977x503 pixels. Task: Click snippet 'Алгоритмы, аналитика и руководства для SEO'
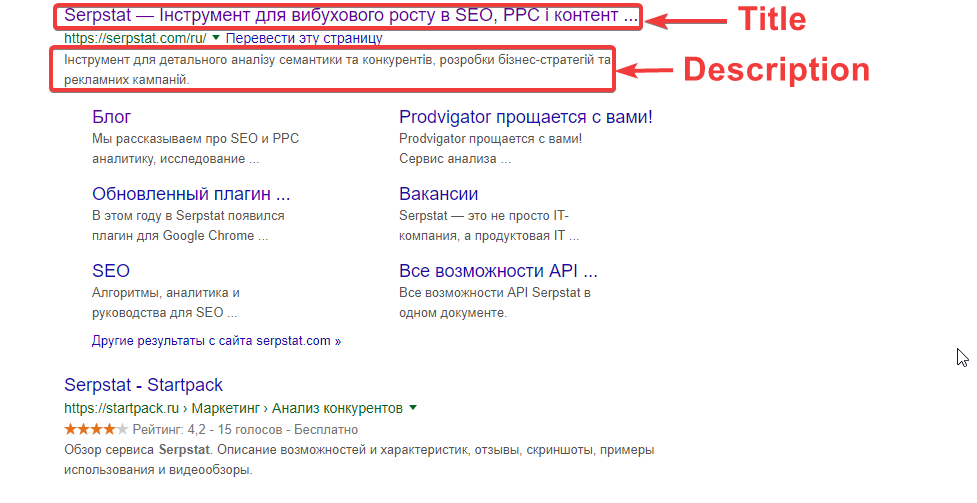166,302
